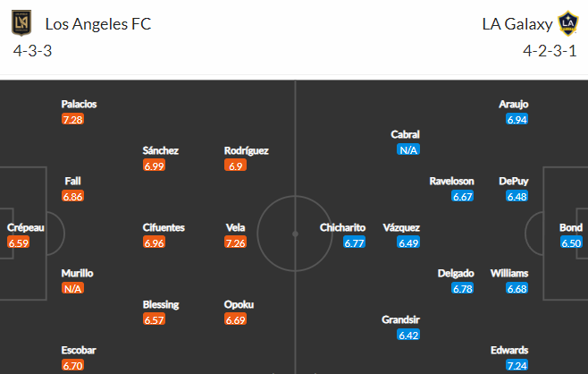Screen dimensions: 588x374
Task: Click Escobar's 6.70 rating badge
Action: 72,365
